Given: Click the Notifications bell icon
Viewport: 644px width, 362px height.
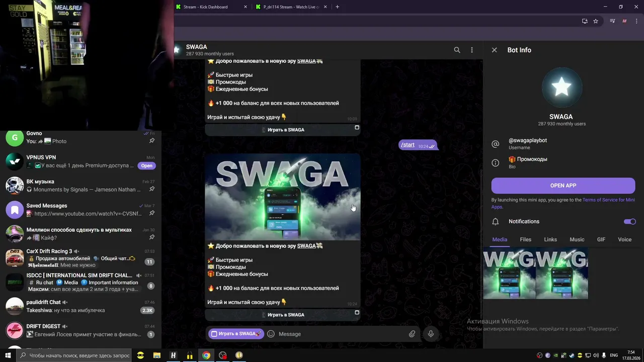Looking at the screenshot, I should click(495, 222).
